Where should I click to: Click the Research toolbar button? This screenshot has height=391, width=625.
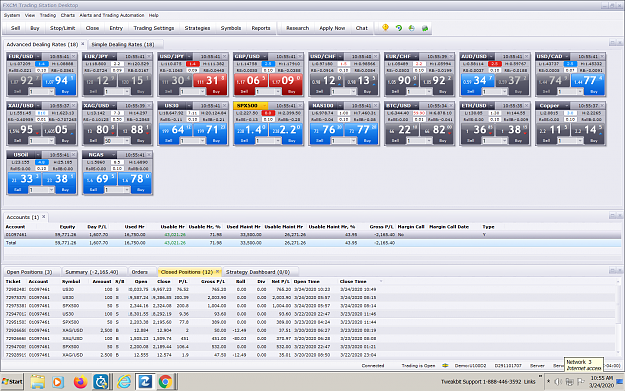point(297,28)
